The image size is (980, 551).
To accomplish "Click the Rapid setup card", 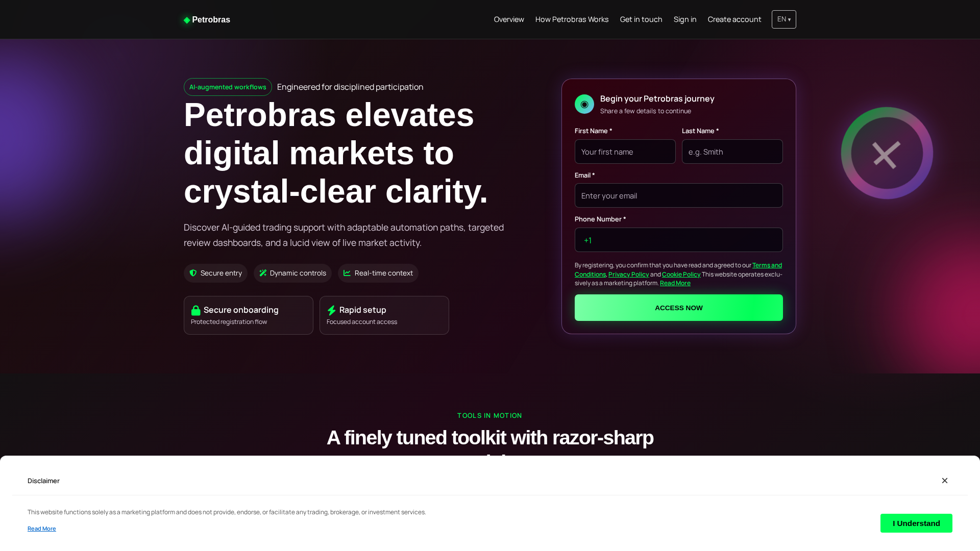I will click(384, 315).
